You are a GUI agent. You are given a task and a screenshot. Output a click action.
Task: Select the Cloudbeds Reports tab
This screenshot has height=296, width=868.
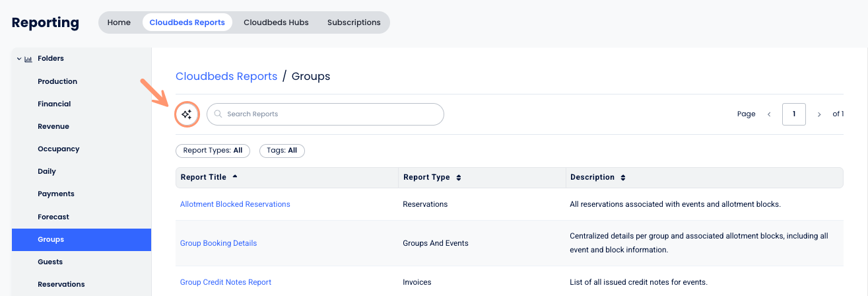(187, 22)
